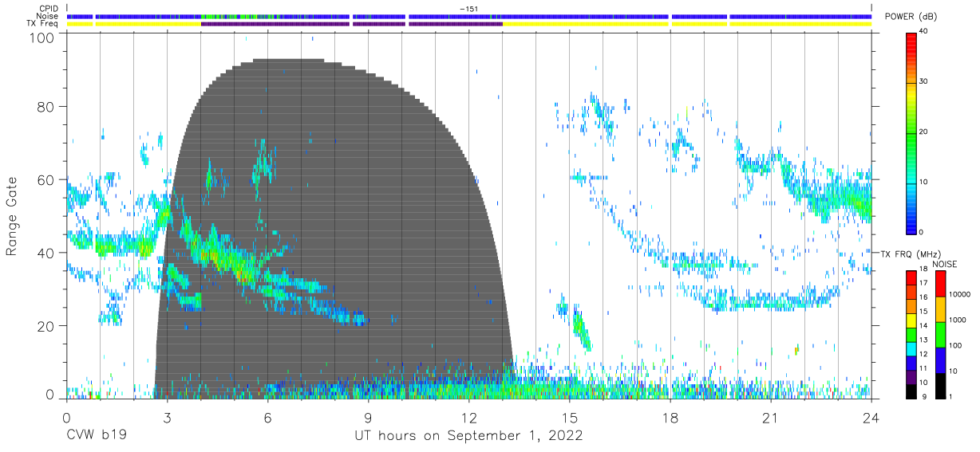This screenshot has width=980, height=452.
Task: Click the 100 tick on the Range Gate axis
Action: (x=44, y=37)
